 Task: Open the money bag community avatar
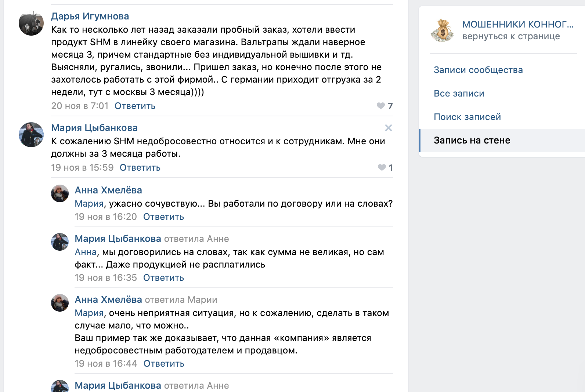pos(443,30)
